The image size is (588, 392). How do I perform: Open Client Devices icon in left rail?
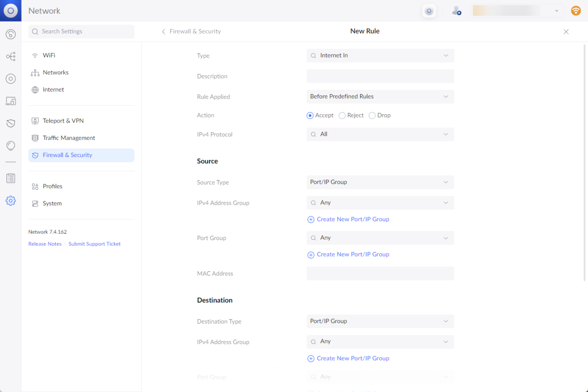(x=11, y=101)
